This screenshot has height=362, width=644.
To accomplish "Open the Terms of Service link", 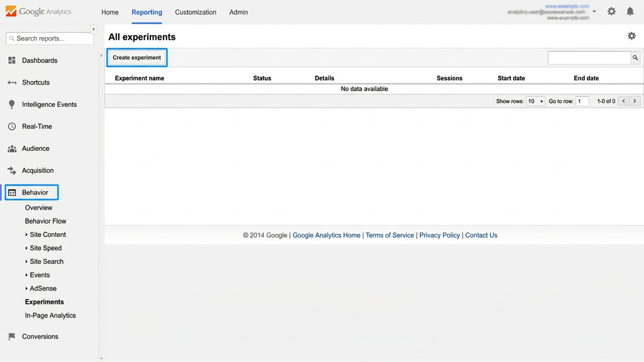I will (x=390, y=235).
